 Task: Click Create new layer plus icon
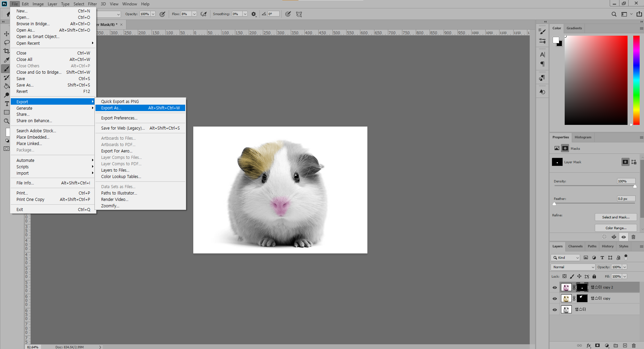[x=625, y=346]
